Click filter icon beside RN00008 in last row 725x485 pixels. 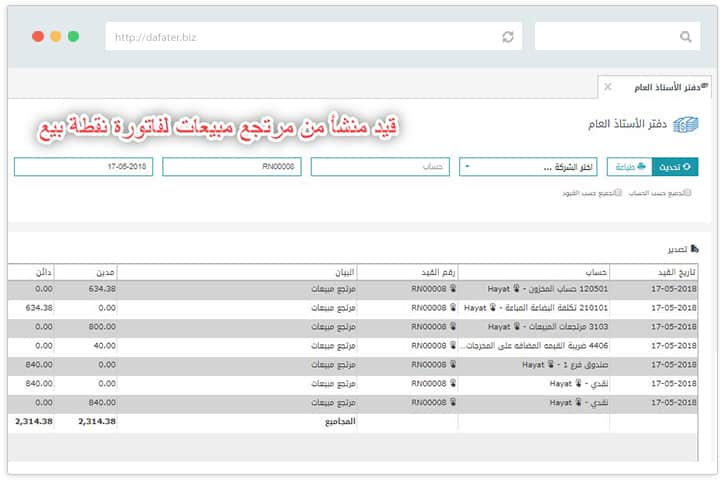[453, 403]
